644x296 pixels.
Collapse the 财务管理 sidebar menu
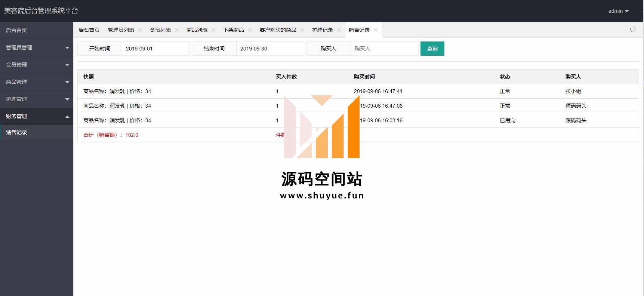pyautogui.click(x=37, y=116)
